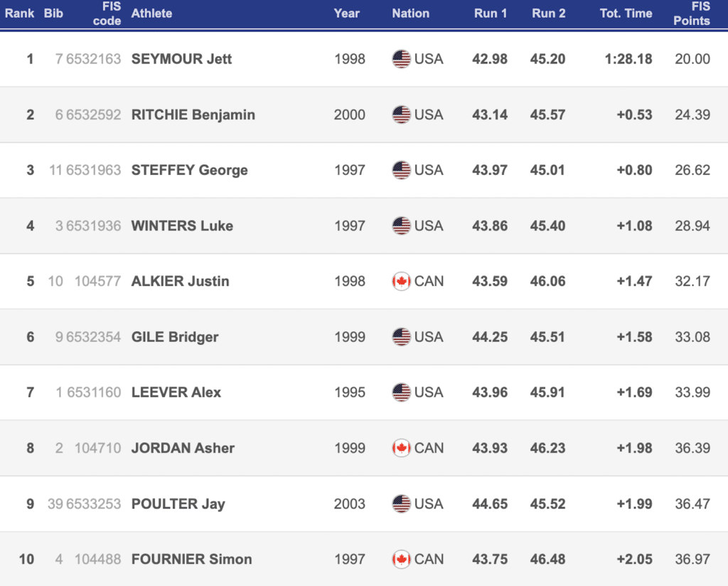Click the USA flag in GILE Bridger's row

402,336
